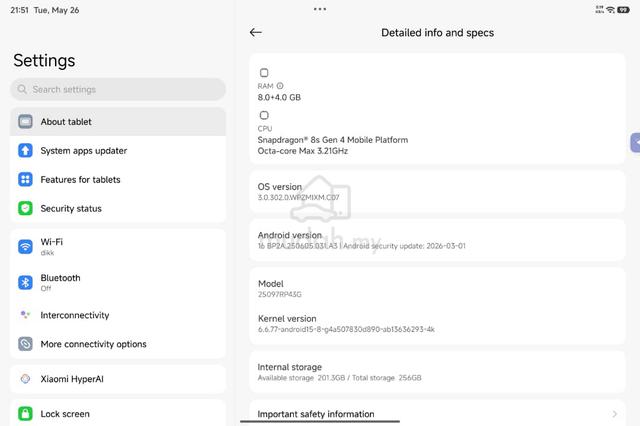Viewport: 640px width, 426px height.
Task: Click the Wi-Fi network name dikk
Action: tap(47, 253)
